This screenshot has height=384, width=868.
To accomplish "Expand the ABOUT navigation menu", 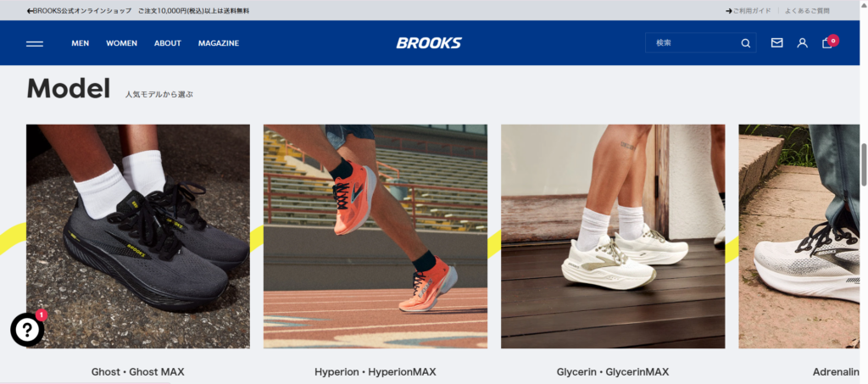I will pyautogui.click(x=168, y=43).
